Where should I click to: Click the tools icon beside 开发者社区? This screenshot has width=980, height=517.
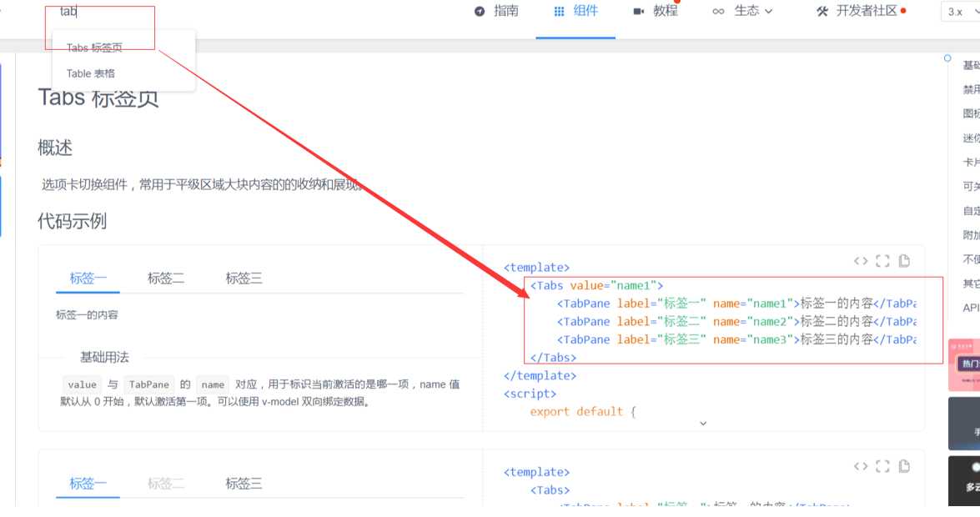pyautogui.click(x=822, y=11)
